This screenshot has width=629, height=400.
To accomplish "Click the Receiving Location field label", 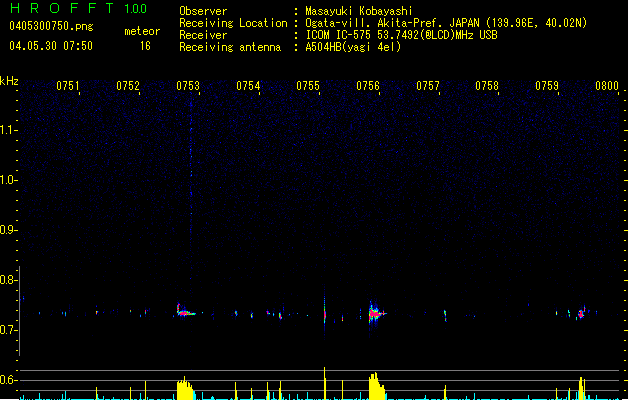I will 233,23.
